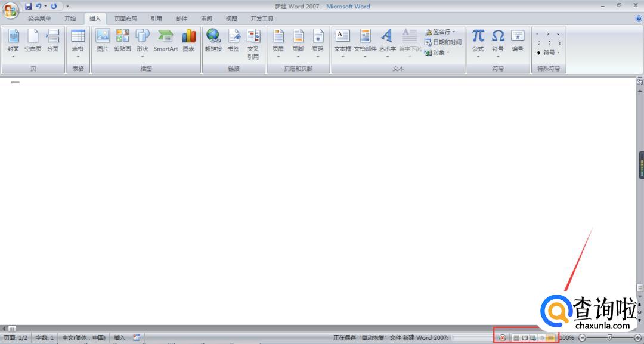Show the 视图 tab

(x=231, y=19)
